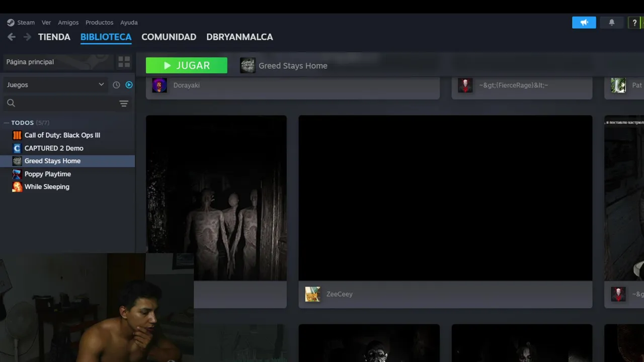
Task: Open the Ver menu
Action: pos(46,23)
